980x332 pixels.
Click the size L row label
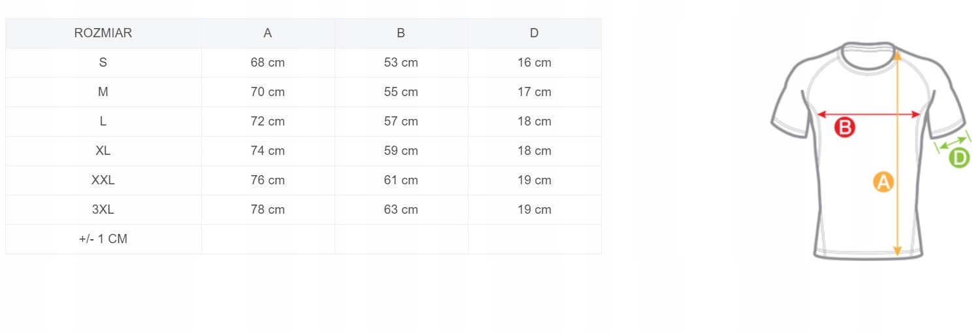[x=103, y=122]
